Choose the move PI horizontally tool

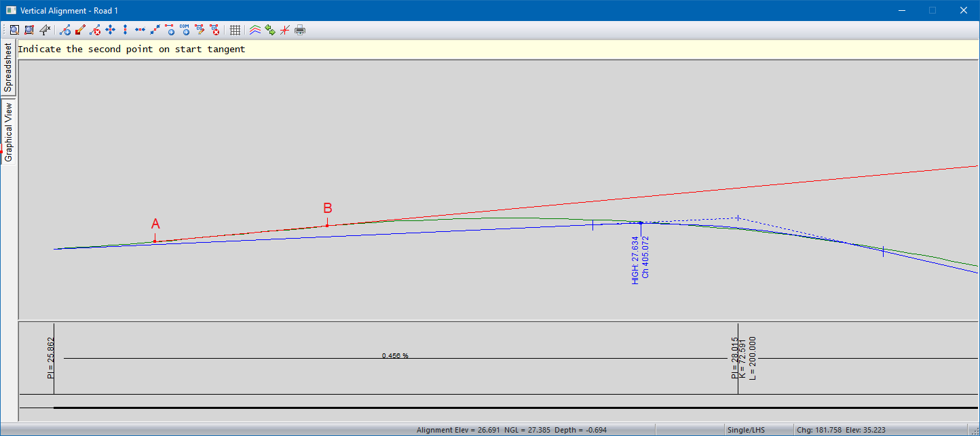tap(140, 30)
